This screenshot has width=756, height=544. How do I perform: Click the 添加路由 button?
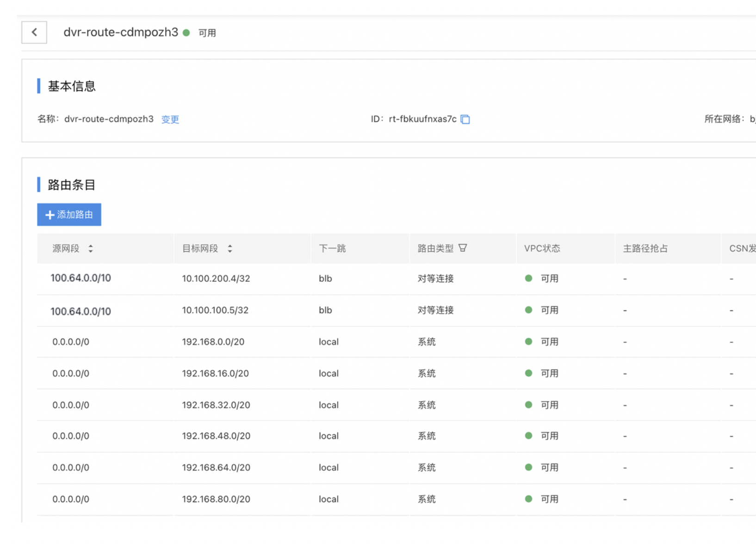click(69, 215)
